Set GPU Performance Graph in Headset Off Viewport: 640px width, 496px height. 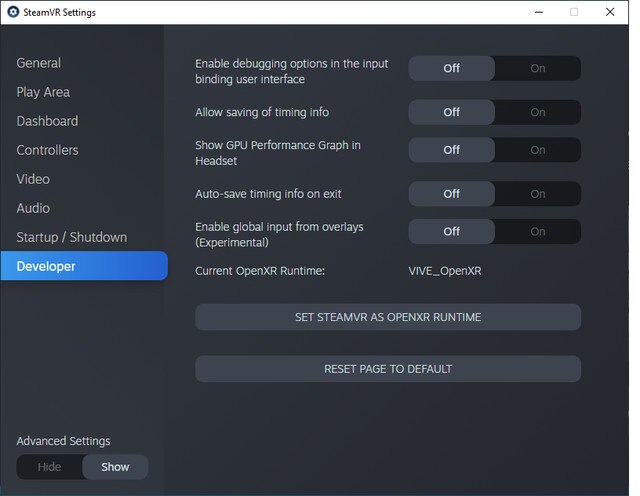(x=451, y=150)
